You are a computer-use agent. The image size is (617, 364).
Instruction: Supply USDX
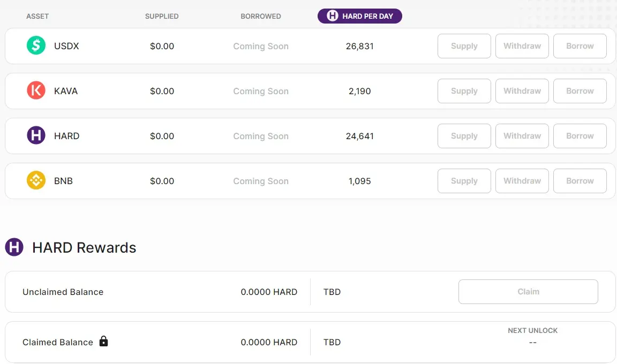pyautogui.click(x=464, y=46)
